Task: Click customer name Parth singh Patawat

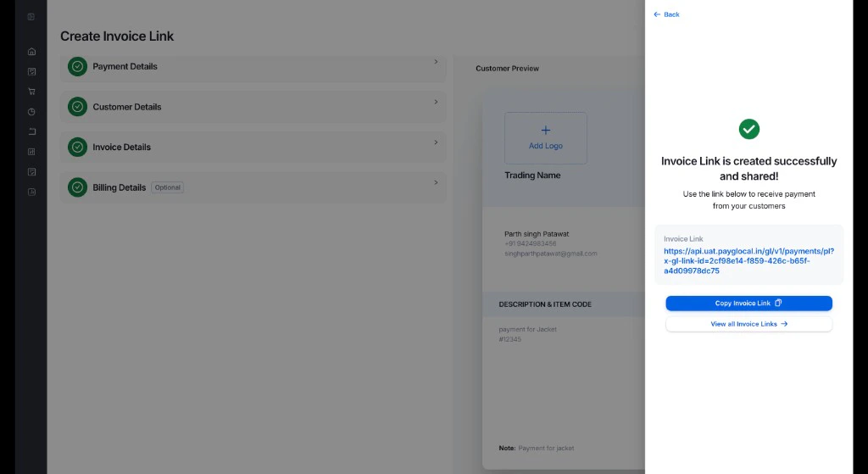Action: (537, 234)
